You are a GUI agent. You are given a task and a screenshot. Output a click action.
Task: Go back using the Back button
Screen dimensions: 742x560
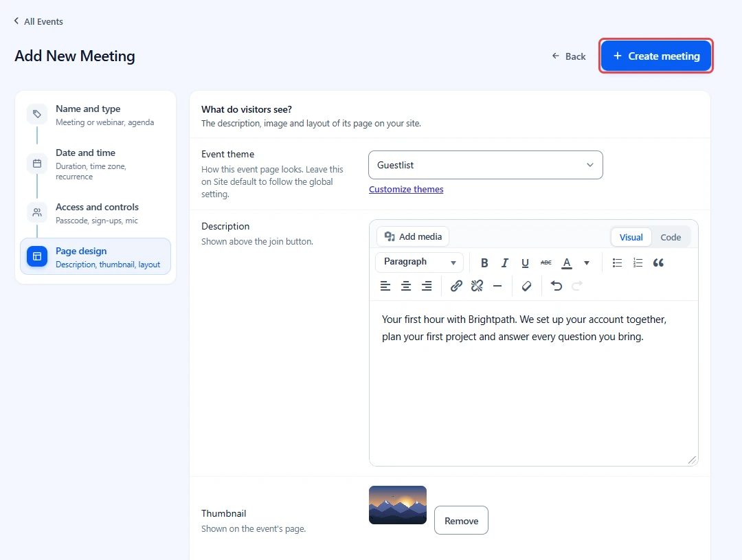point(569,56)
